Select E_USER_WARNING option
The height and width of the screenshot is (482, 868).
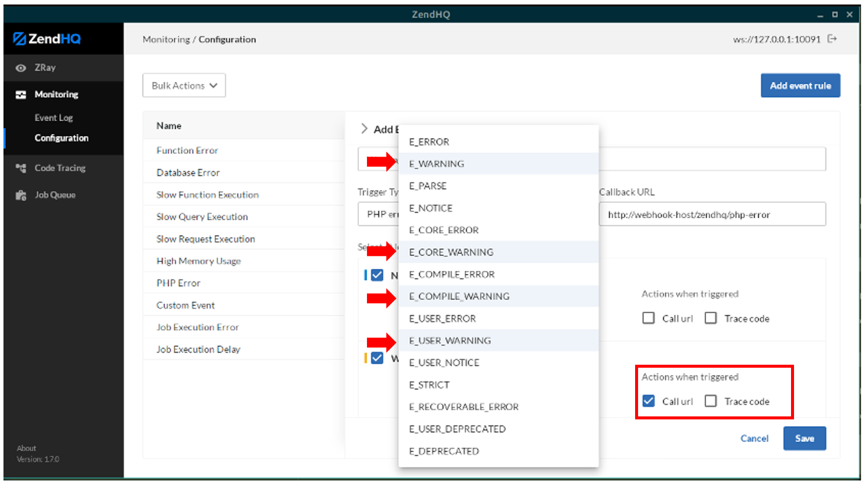499,340
